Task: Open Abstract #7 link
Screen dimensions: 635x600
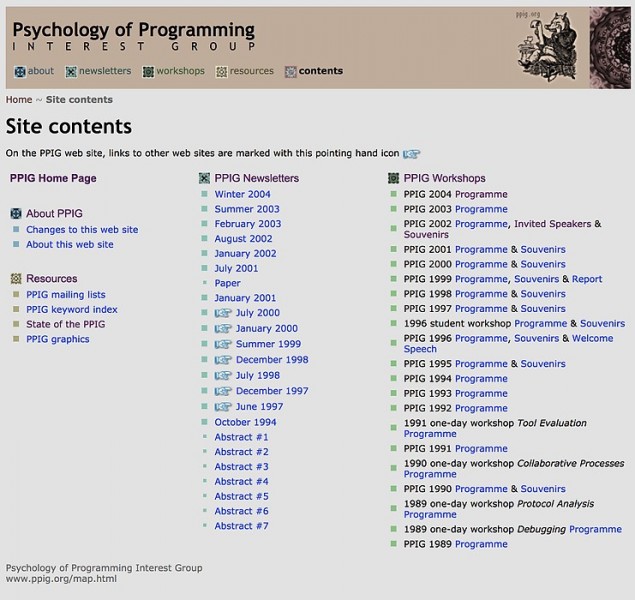Action: tap(241, 526)
